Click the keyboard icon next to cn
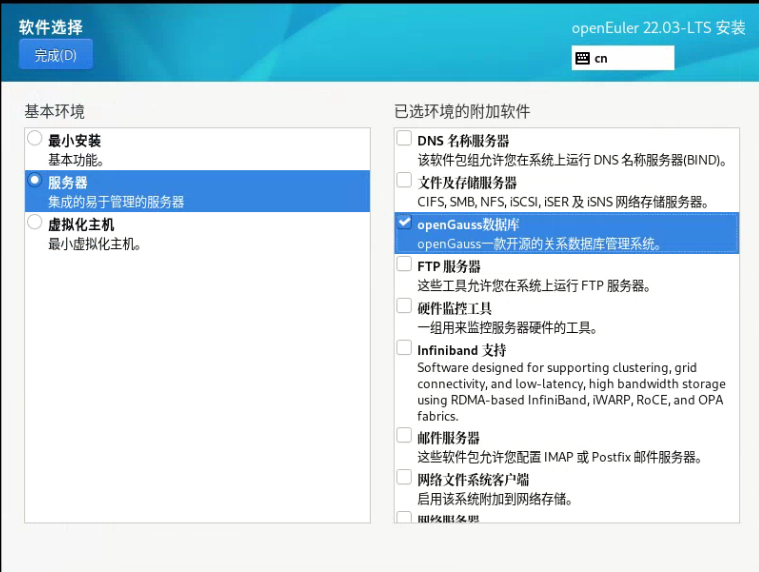759x572 pixels. 582,59
